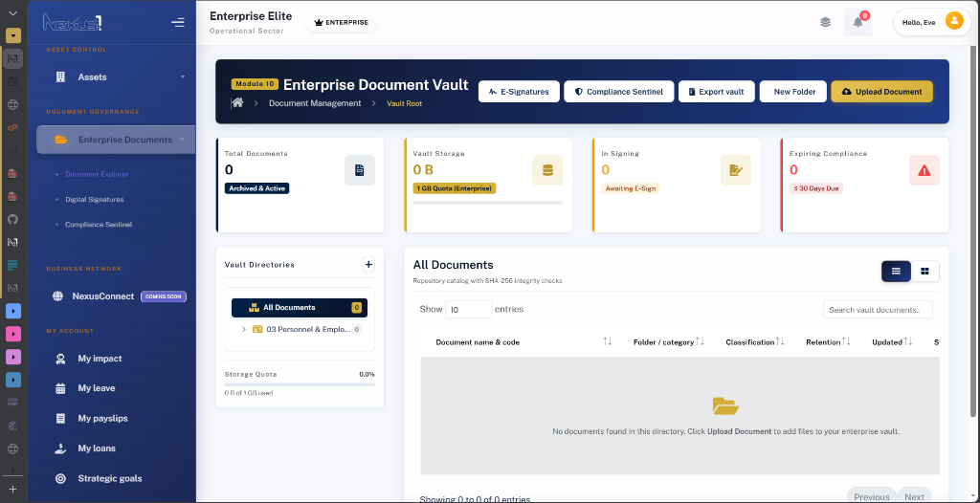Add vault directory with plus icon
The height and width of the screenshot is (503, 980).
click(368, 265)
